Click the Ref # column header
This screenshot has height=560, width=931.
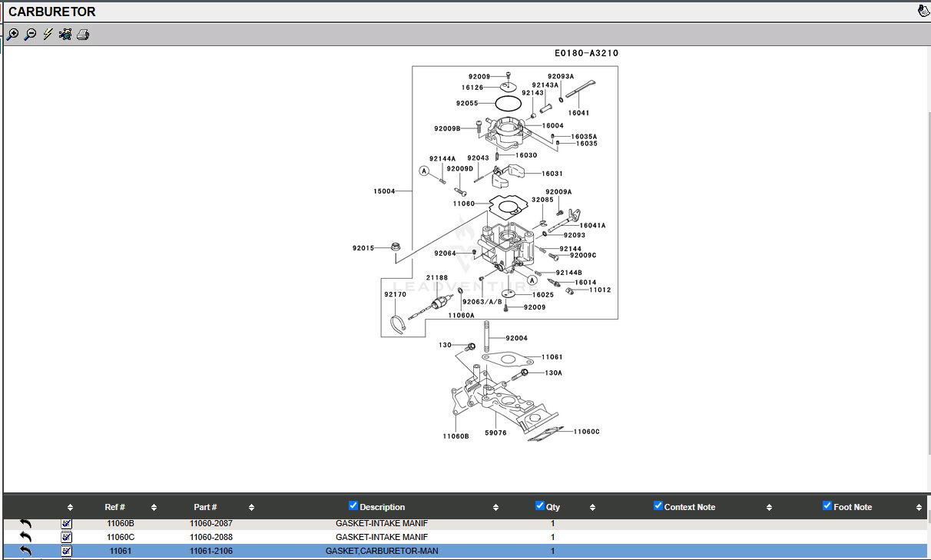[115, 507]
